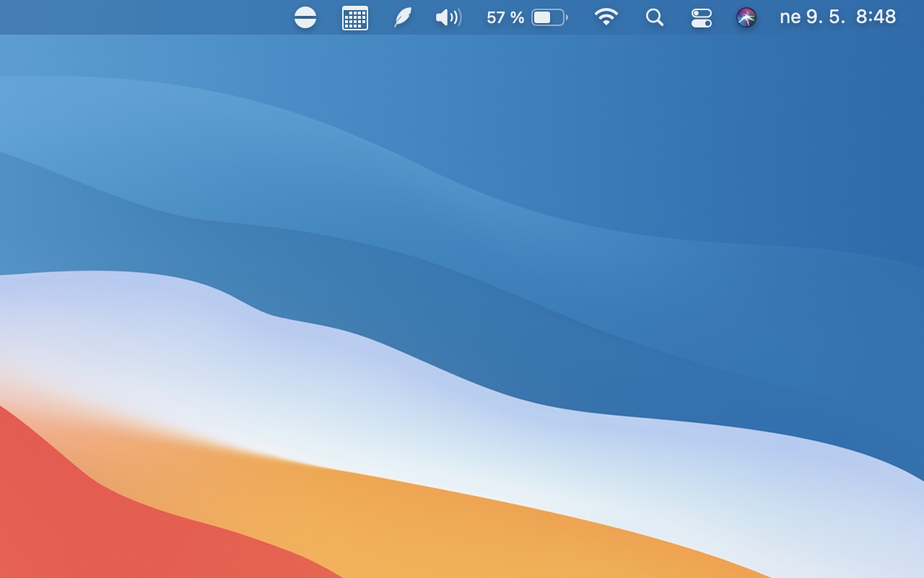Open the volume speaker menu
Image resolution: width=924 pixels, height=578 pixels.
tap(448, 17)
